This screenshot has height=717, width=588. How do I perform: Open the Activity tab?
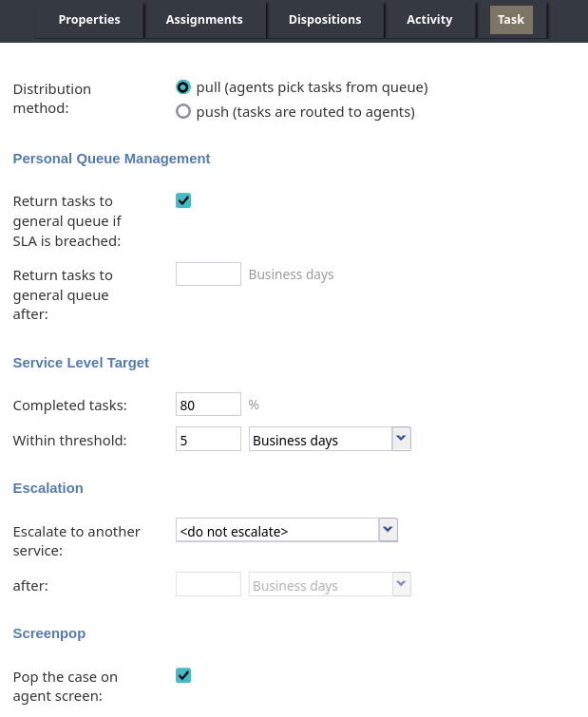tap(429, 20)
